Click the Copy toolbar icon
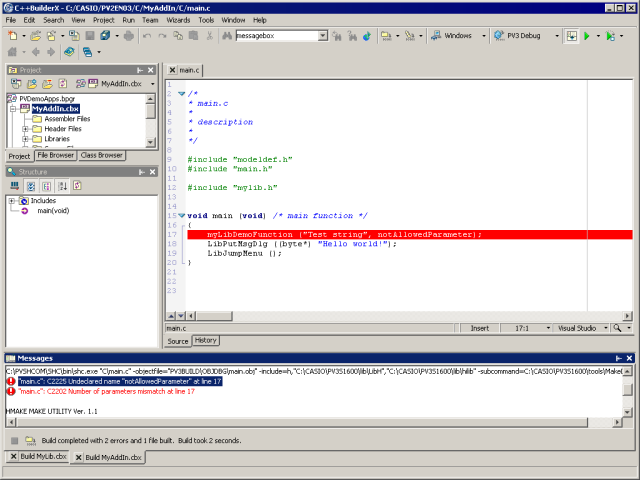This screenshot has width=640, height=480. (178, 36)
